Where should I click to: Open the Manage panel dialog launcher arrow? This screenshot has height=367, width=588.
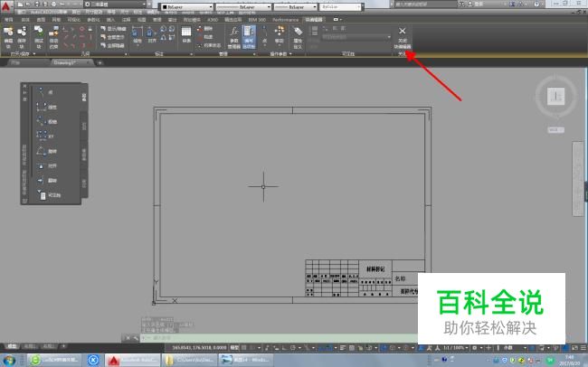point(254,54)
